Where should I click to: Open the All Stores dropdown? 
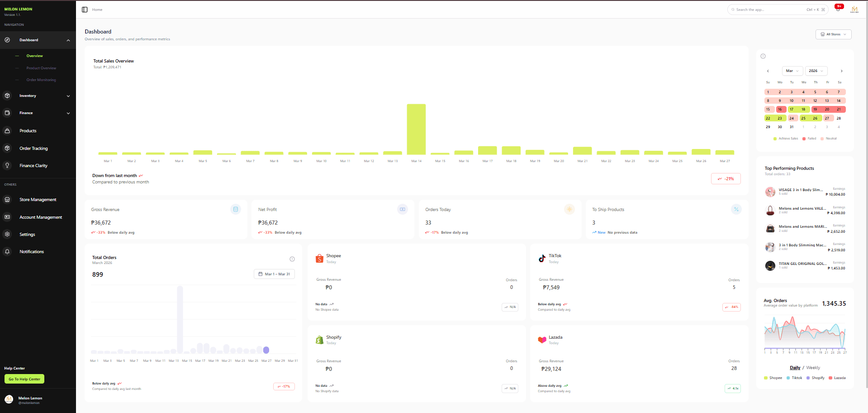pos(833,34)
